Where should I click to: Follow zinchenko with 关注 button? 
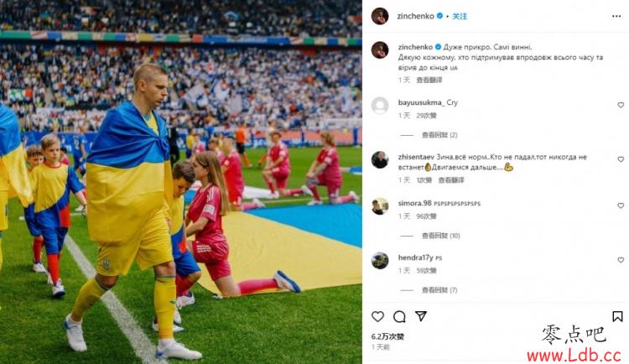[x=460, y=16]
